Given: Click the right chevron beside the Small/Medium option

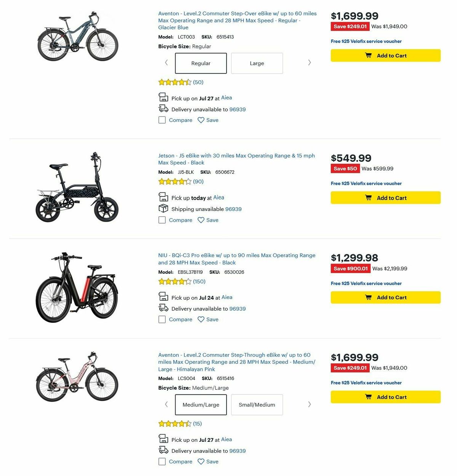Looking at the screenshot, I should point(310,404).
